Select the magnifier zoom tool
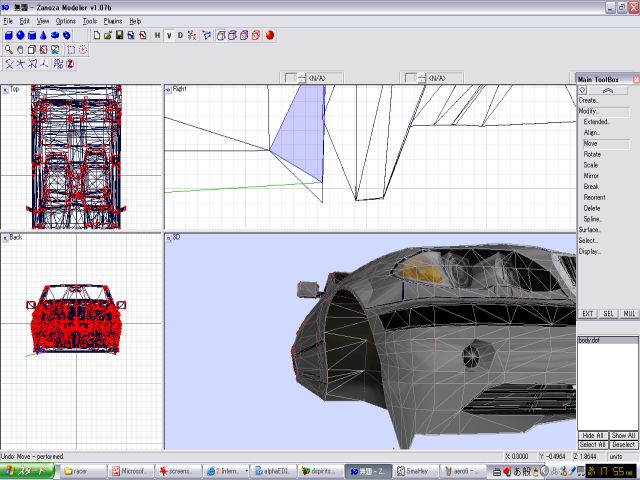Image resolution: width=640 pixels, height=480 pixels. pos(8,49)
